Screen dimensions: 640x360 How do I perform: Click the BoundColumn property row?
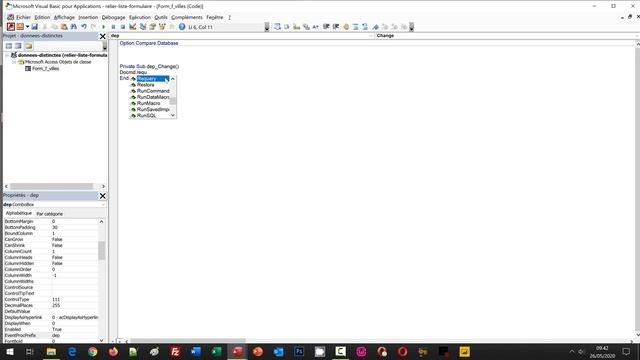[51, 233]
